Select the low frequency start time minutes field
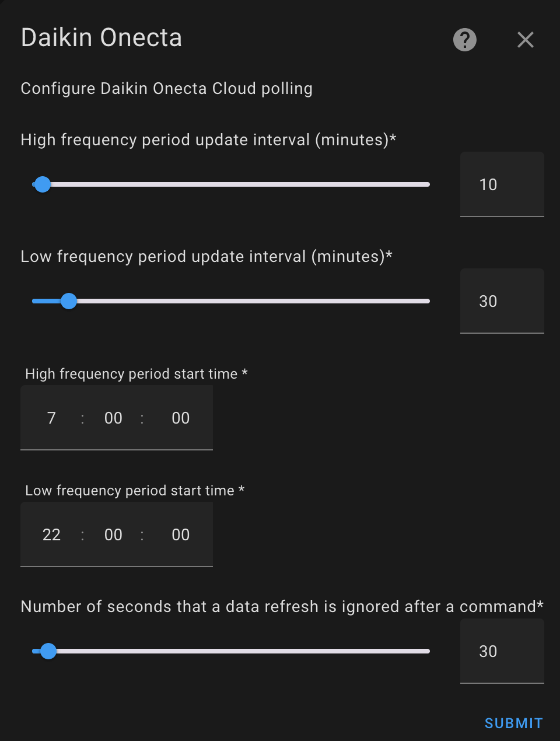 click(113, 534)
